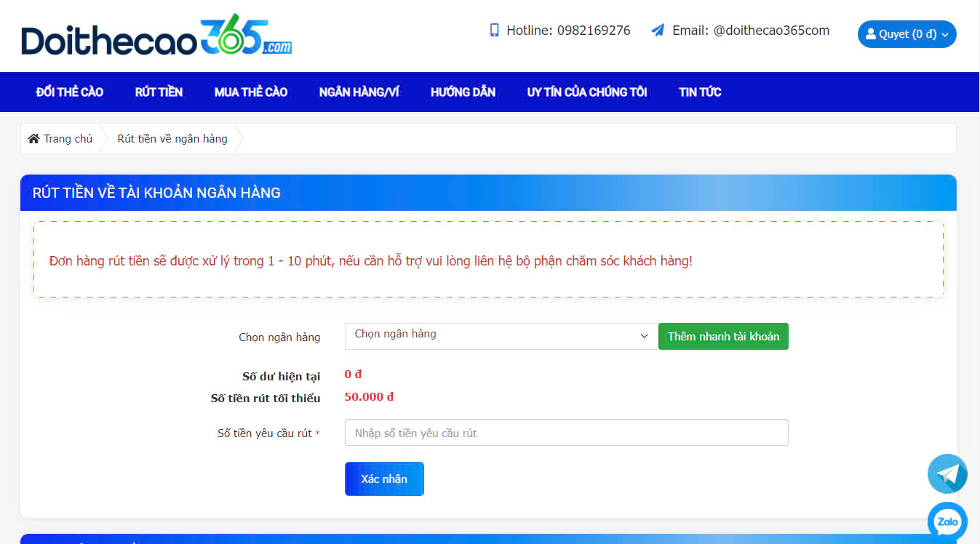Click the Doithecao365.com logo
This screenshot has height=544, width=980.
(x=156, y=36)
